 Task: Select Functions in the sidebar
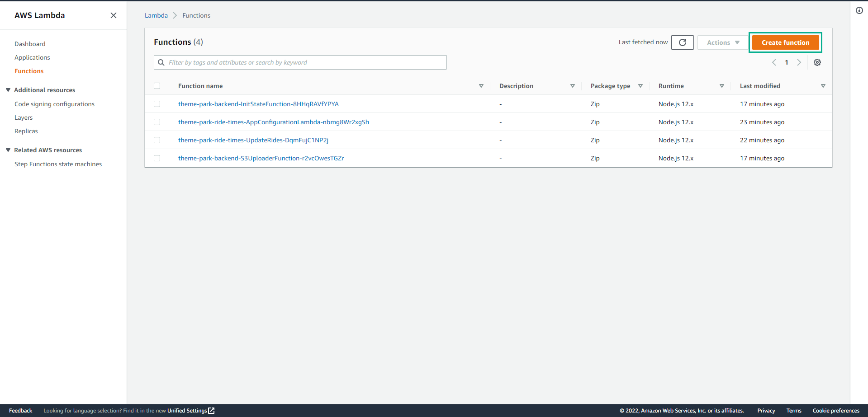(29, 71)
